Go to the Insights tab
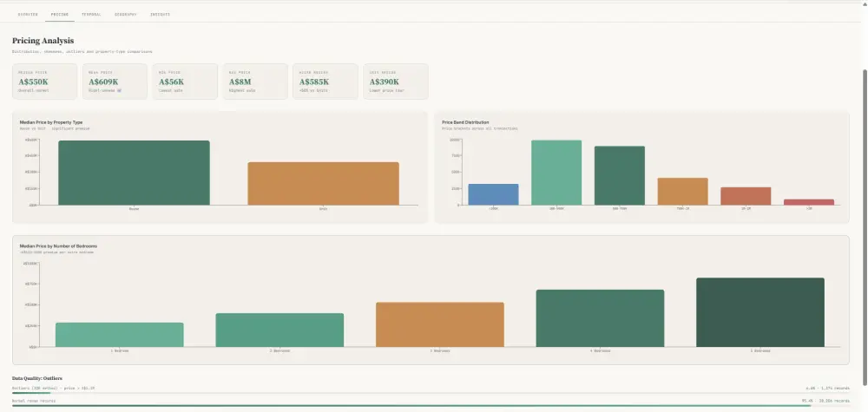Image resolution: width=868 pixels, height=412 pixels. [160, 15]
